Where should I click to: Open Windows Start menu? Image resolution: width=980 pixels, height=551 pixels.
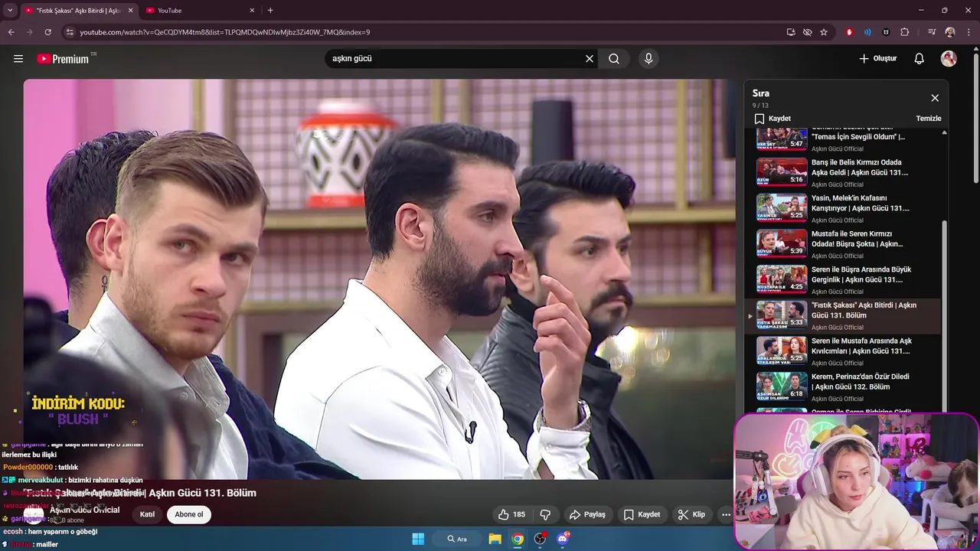tap(418, 539)
